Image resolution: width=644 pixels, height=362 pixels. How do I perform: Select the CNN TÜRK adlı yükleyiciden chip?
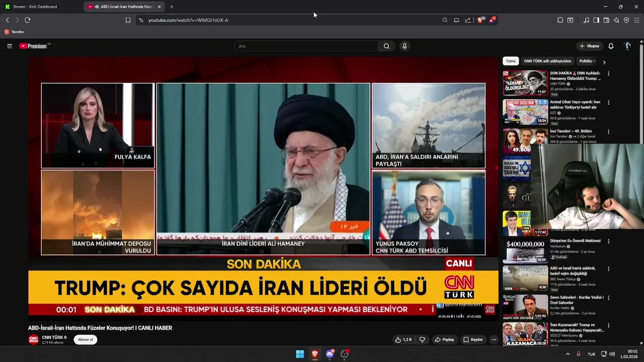[x=547, y=61]
